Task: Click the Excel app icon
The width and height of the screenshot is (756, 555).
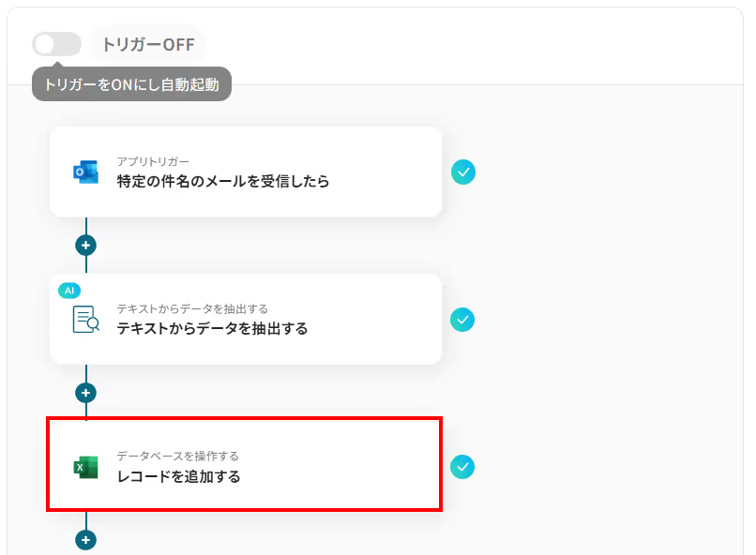Action: (x=85, y=467)
